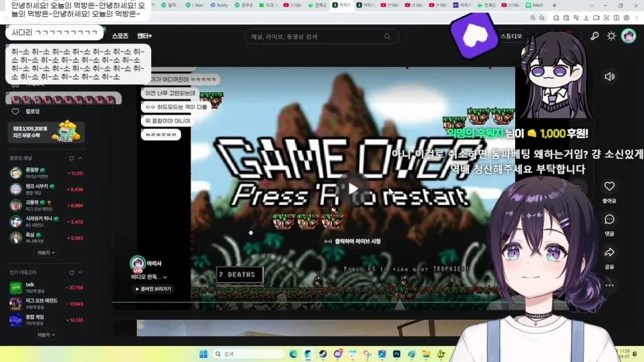
Task: Expand 더보기 under following channels
Action: (46, 253)
